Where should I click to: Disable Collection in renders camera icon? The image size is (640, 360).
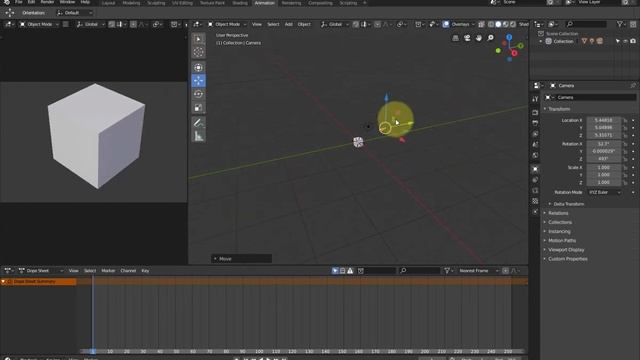click(633, 41)
